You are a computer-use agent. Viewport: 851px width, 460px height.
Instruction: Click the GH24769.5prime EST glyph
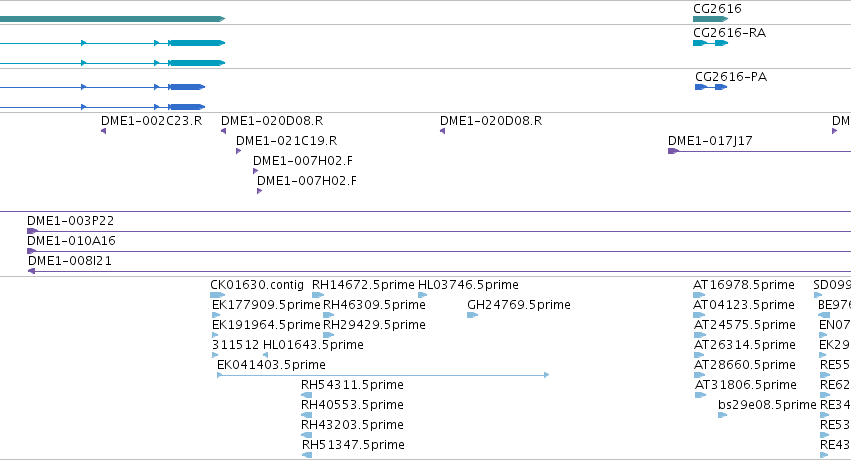pyautogui.click(x=472, y=315)
